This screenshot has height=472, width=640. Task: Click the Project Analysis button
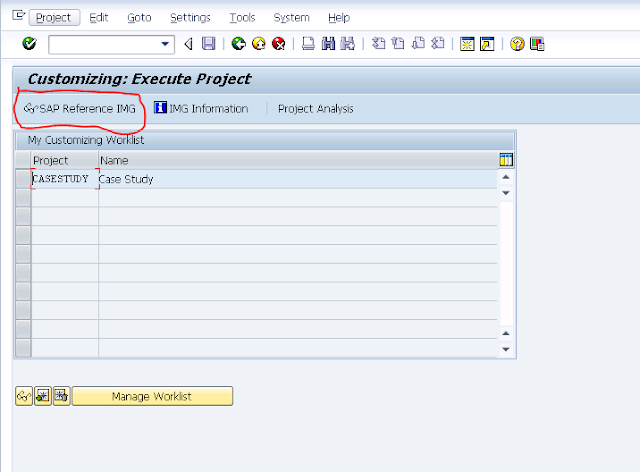tap(316, 109)
